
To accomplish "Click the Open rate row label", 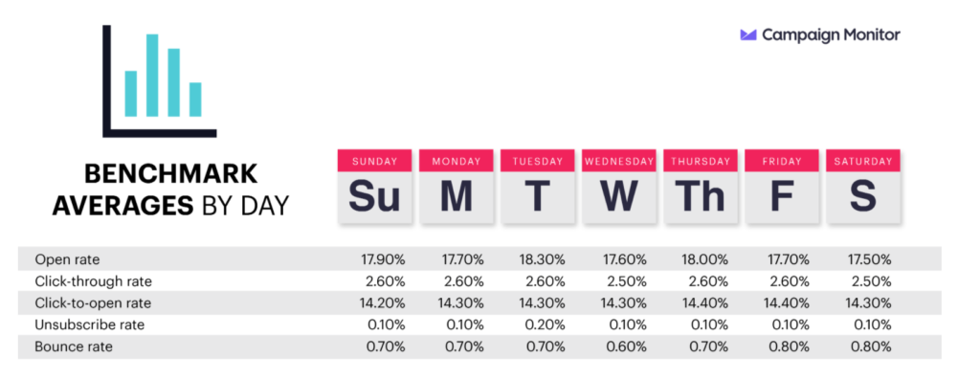I will (67, 259).
